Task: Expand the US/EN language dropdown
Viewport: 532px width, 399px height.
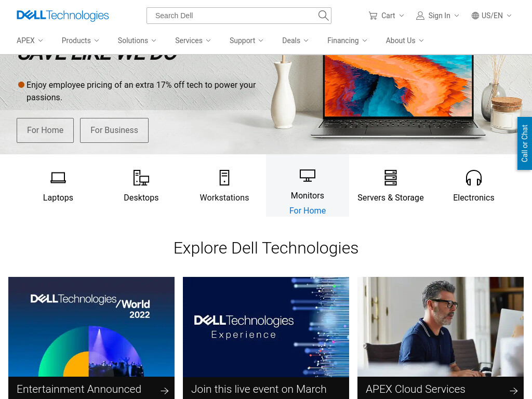Action: pos(491,16)
